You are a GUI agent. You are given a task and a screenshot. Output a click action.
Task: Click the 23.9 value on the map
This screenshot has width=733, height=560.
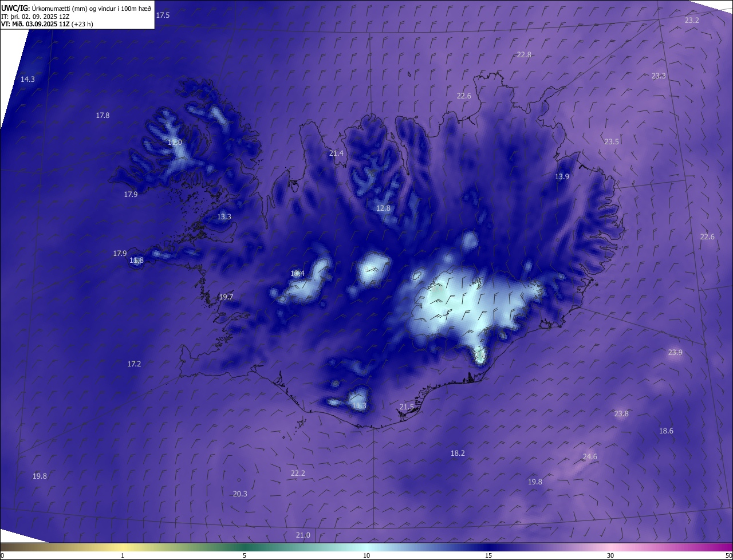click(675, 352)
